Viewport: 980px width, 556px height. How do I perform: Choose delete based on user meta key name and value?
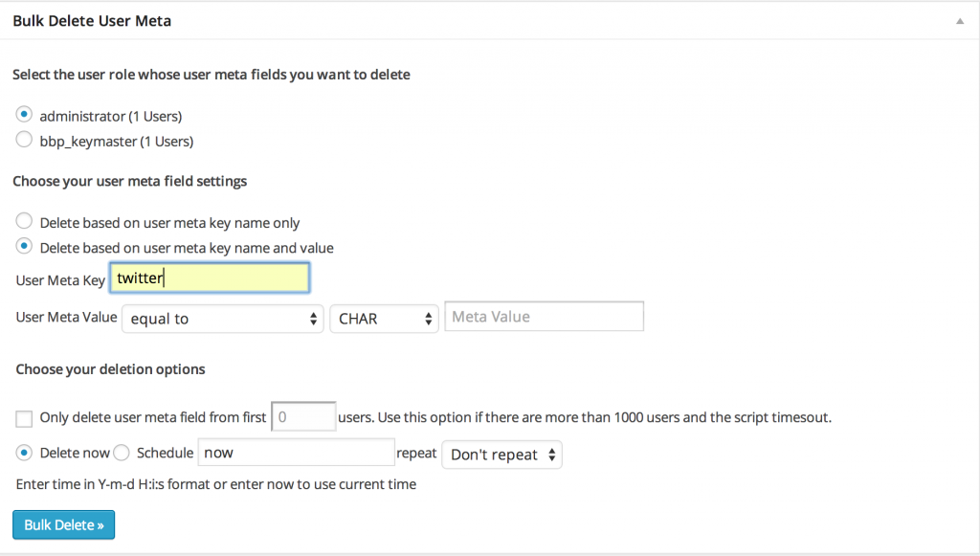point(23,246)
